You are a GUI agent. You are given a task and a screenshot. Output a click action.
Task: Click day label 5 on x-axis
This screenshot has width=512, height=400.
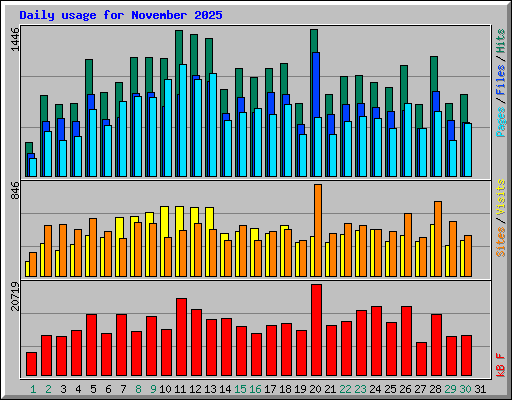pyautogui.click(x=93, y=389)
